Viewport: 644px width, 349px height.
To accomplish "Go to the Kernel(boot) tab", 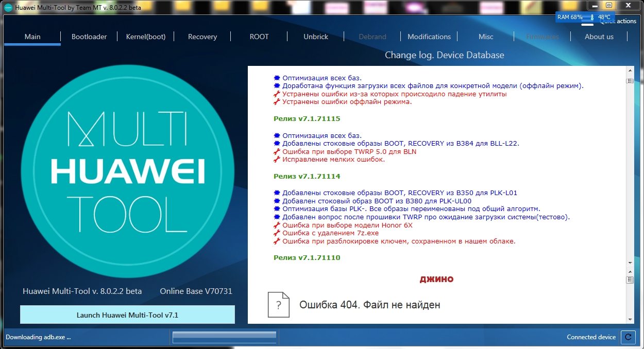I will pos(146,37).
